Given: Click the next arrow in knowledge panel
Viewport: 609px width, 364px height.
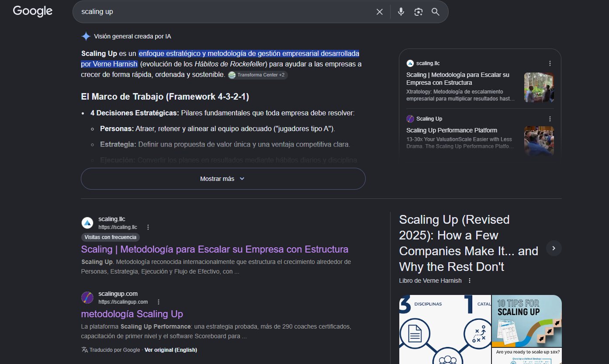Looking at the screenshot, I should click(554, 248).
